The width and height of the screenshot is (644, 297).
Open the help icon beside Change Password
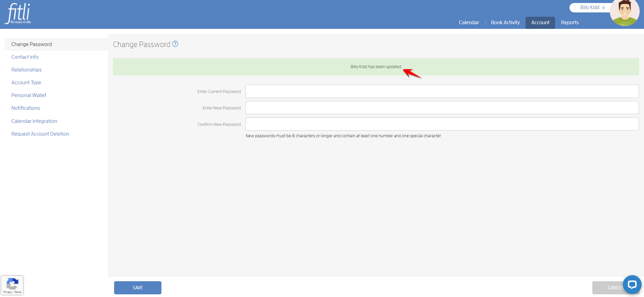tap(175, 44)
